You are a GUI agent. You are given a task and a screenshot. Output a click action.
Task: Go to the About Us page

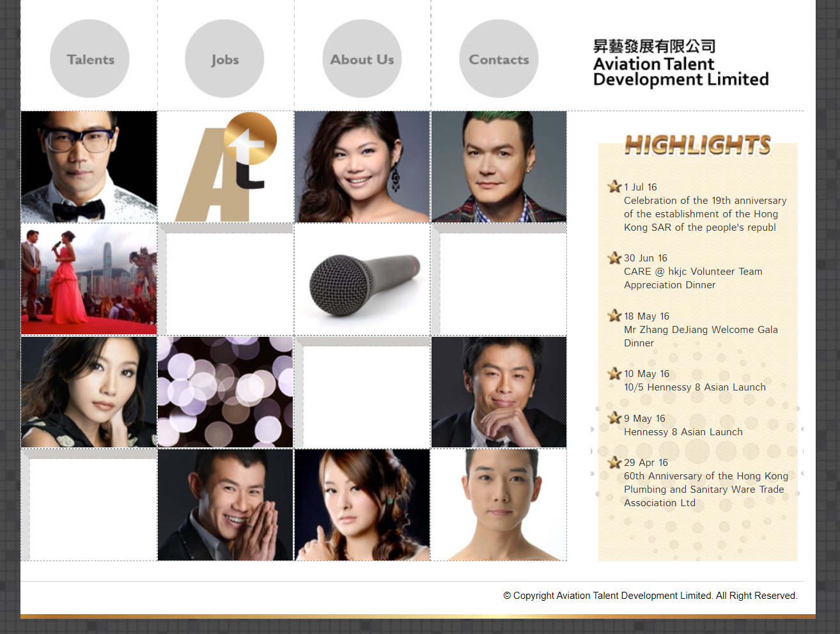tap(362, 59)
